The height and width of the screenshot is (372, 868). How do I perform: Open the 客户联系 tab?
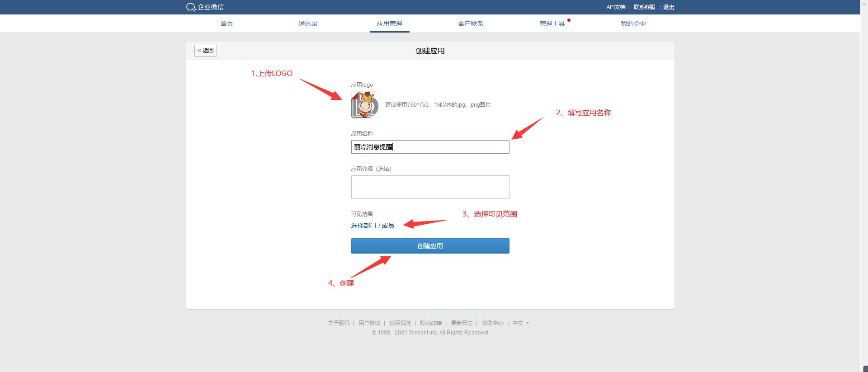pos(471,24)
